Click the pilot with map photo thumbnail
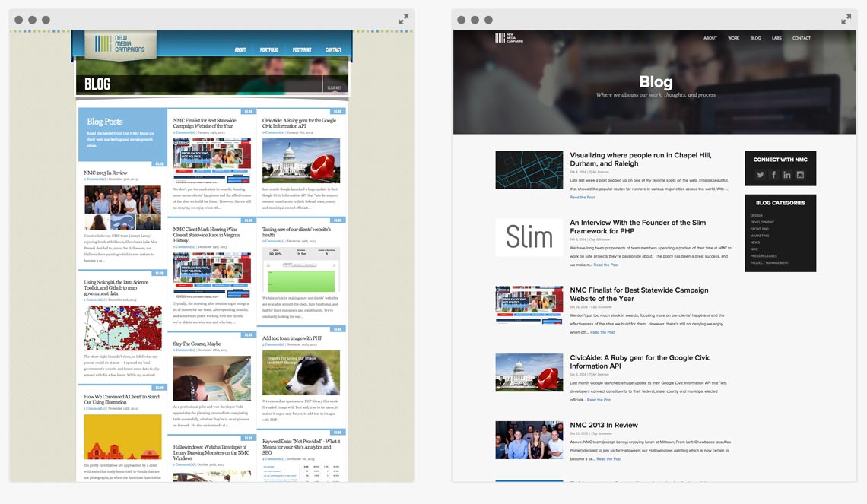867x504 pixels. pos(211,378)
